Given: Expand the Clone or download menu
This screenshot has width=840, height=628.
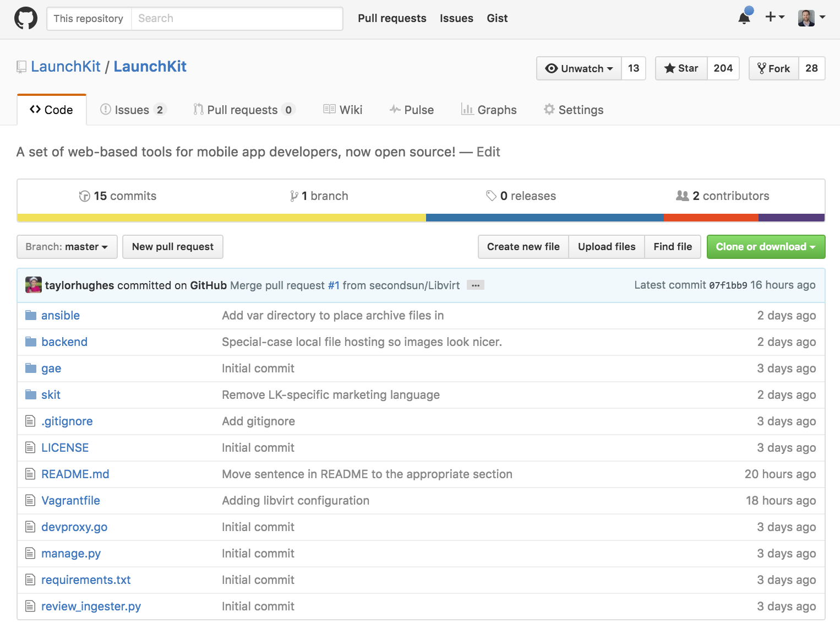Looking at the screenshot, I should tap(766, 247).
